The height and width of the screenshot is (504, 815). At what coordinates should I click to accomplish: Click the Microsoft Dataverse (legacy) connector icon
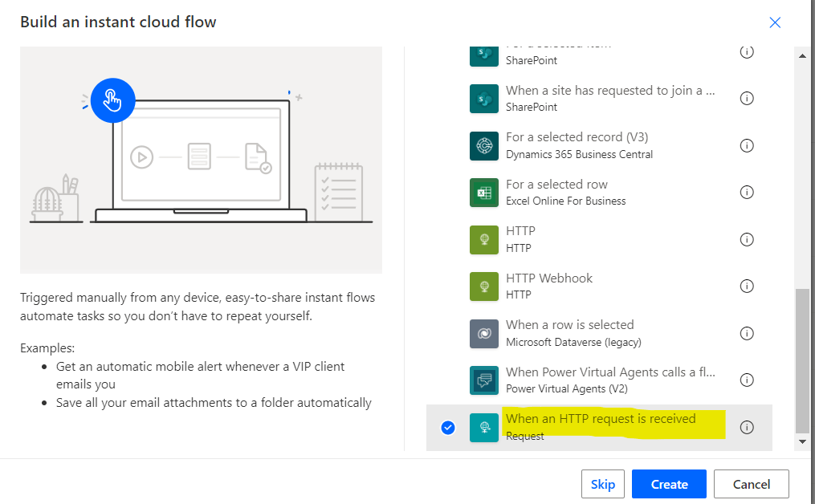tap(484, 333)
